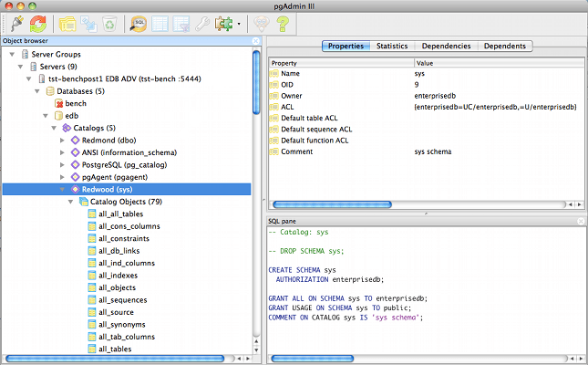Click the Drop object trash icon

tap(109, 24)
